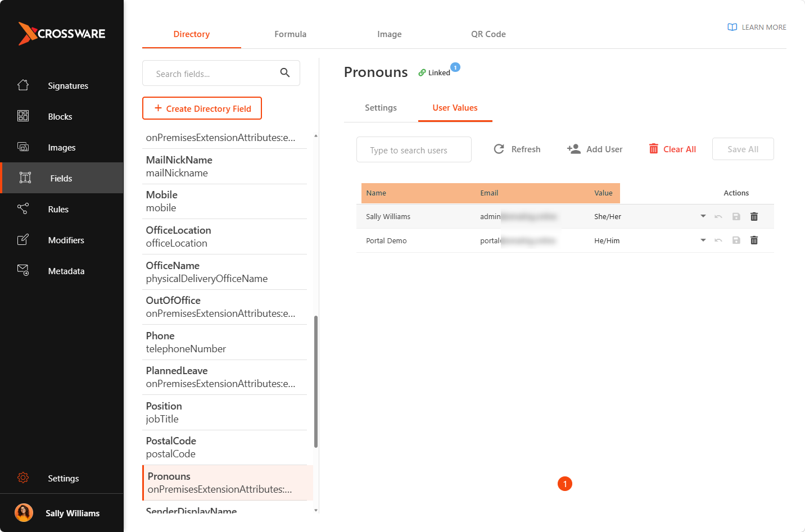Open value dropdown for Portal Demo
This screenshot has width=805, height=532.
point(703,240)
